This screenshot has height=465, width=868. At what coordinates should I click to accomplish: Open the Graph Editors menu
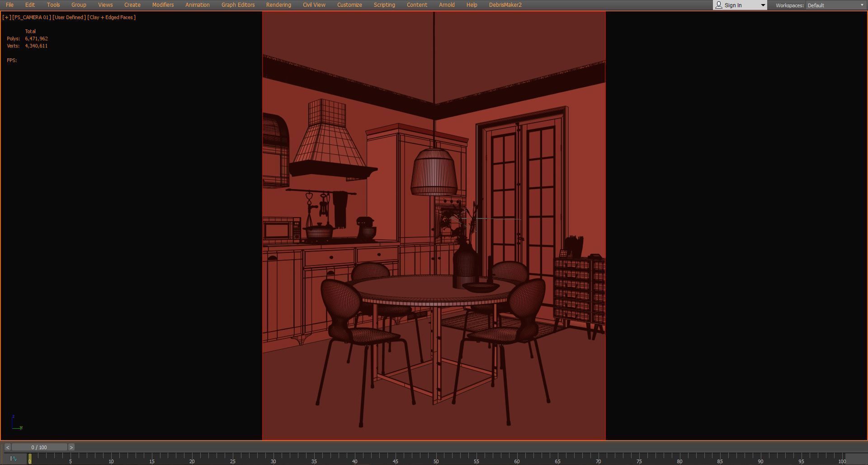click(x=238, y=5)
